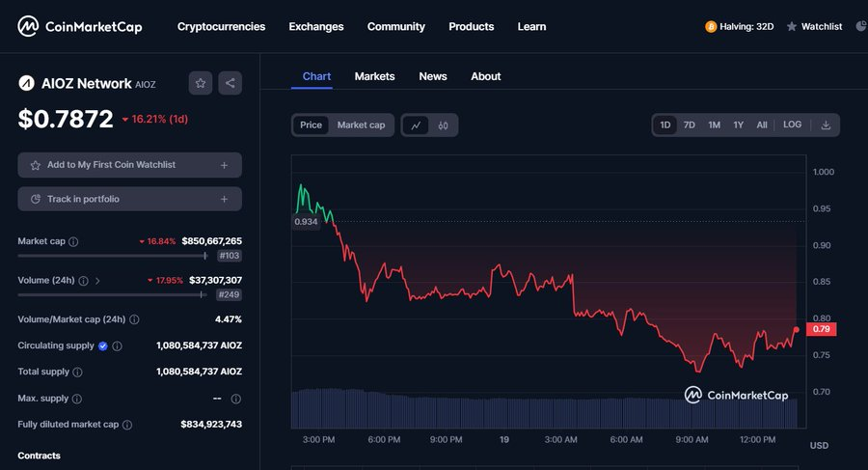Star AIOZ Network as a favorite
The width and height of the screenshot is (868, 470).
(x=201, y=83)
